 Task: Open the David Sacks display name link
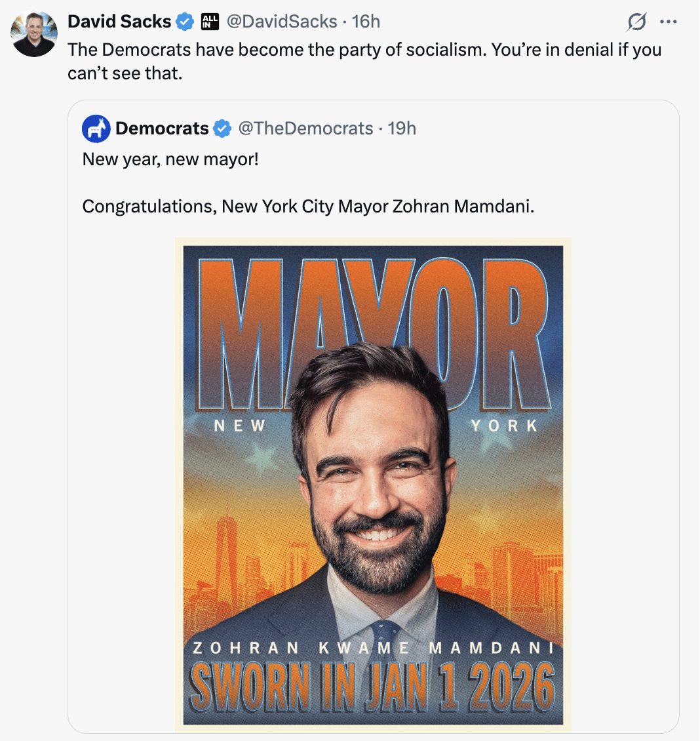coord(119,22)
